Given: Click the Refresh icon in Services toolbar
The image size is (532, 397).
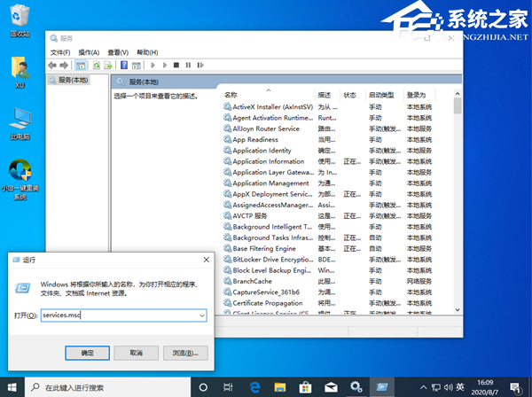Looking at the screenshot, I should click(96, 65).
